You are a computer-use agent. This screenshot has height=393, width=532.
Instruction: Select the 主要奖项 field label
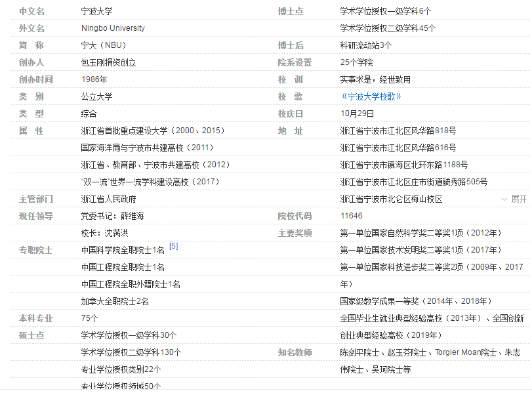[295, 233]
